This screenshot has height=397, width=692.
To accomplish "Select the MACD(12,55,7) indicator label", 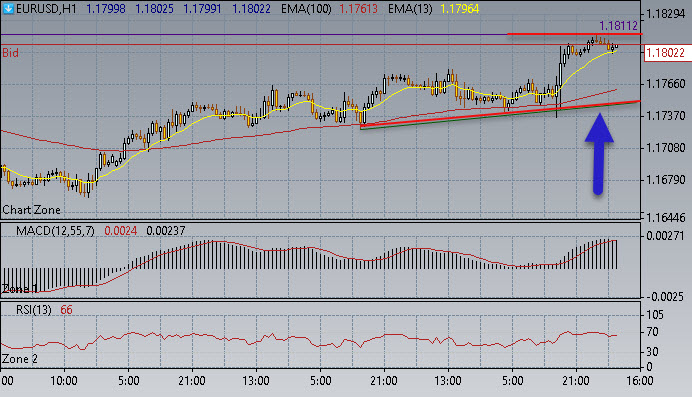I will pos(55,231).
